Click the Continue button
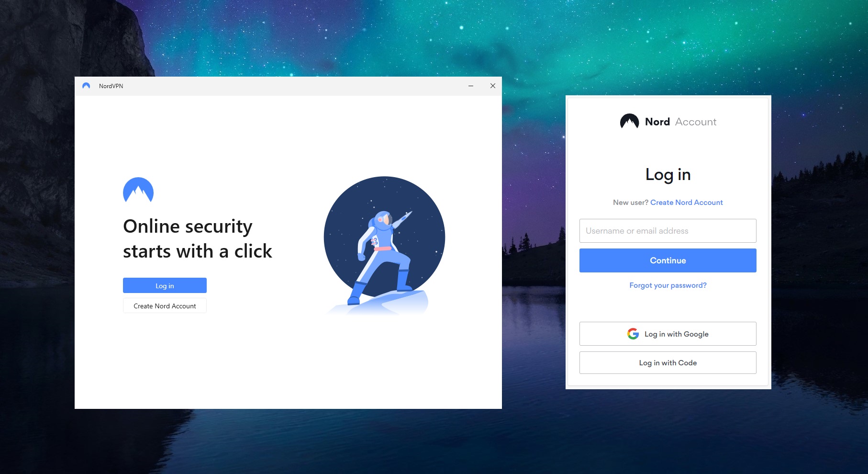Viewport: 868px width, 474px height. [668, 260]
